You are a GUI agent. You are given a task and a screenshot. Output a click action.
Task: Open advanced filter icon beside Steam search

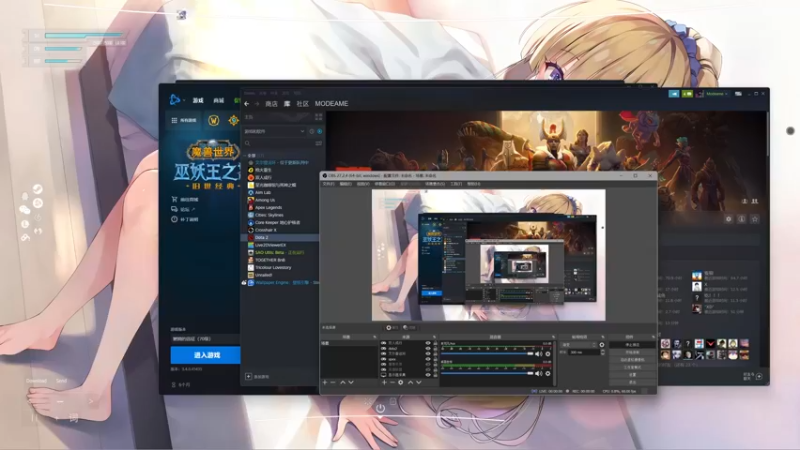point(319,143)
